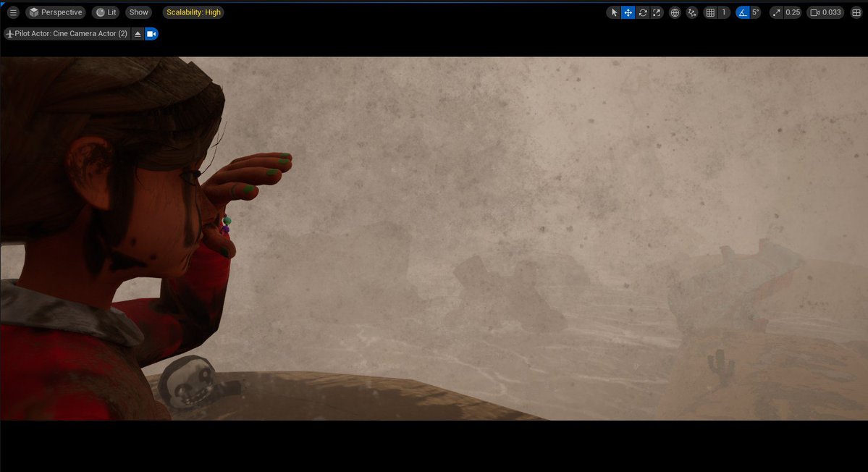Viewport: 868px width, 472px height.
Task: Open the viewport options hamburger menu
Action: (13, 12)
